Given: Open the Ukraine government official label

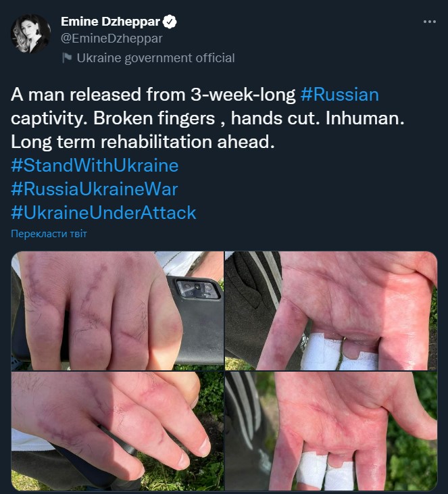Looking at the screenshot, I should click(x=155, y=58).
